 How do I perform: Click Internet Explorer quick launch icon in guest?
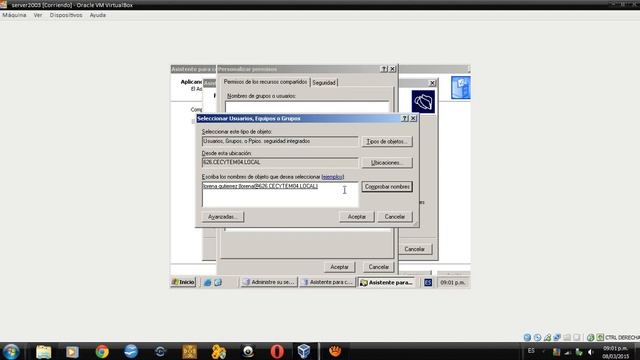click(207, 282)
